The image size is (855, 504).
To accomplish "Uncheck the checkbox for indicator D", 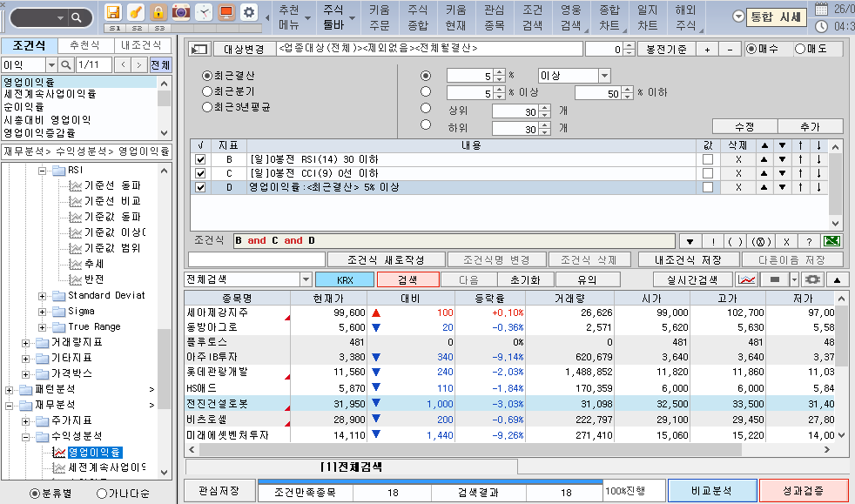I will pos(200,187).
